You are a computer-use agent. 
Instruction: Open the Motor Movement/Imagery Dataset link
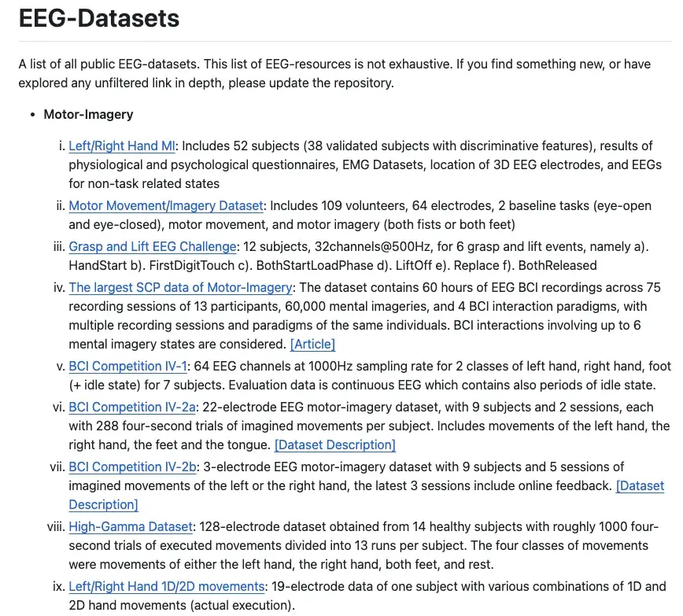(165, 205)
